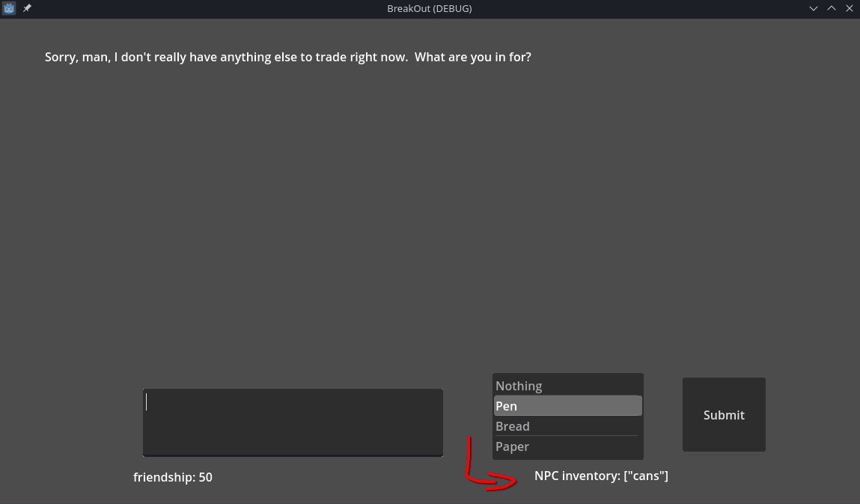Click the text cursor in the input box
Viewport: 860px width, 504px height.
(147, 402)
